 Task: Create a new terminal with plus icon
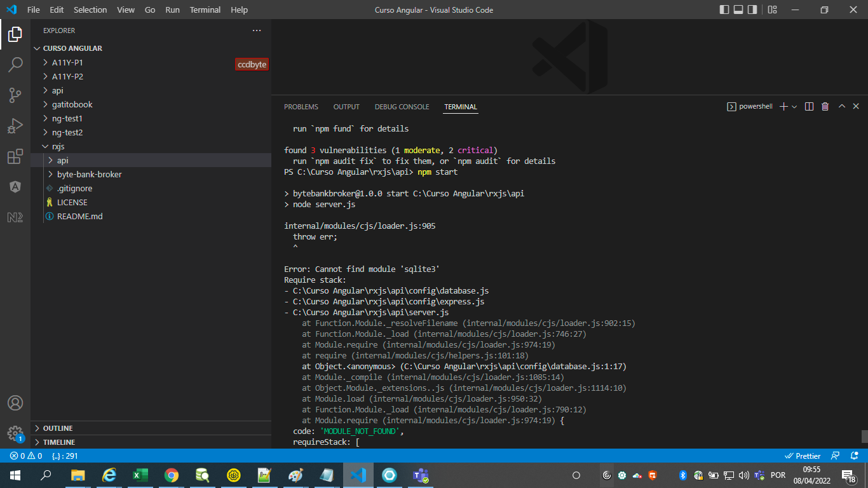pyautogui.click(x=784, y=107)
